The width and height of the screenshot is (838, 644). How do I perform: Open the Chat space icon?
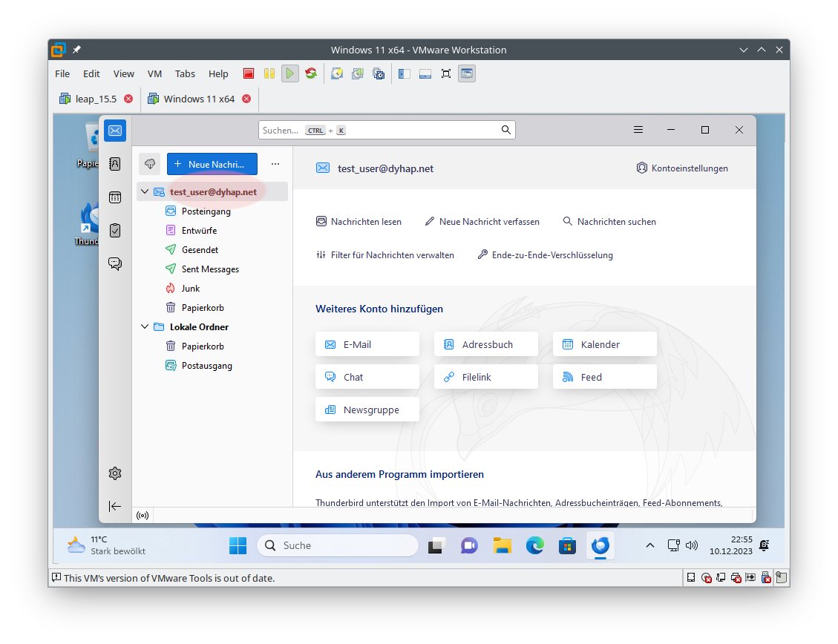coord(115,263)
